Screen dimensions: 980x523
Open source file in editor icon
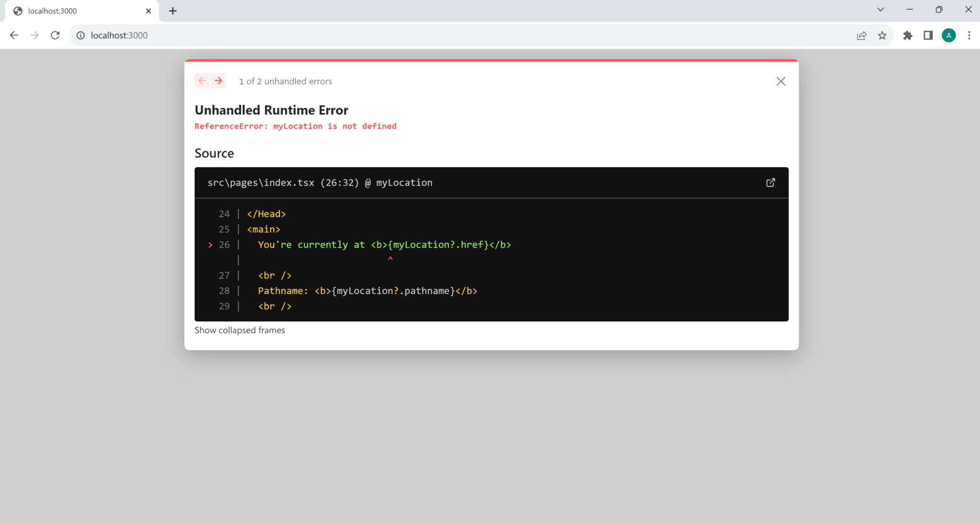point(770,182)
